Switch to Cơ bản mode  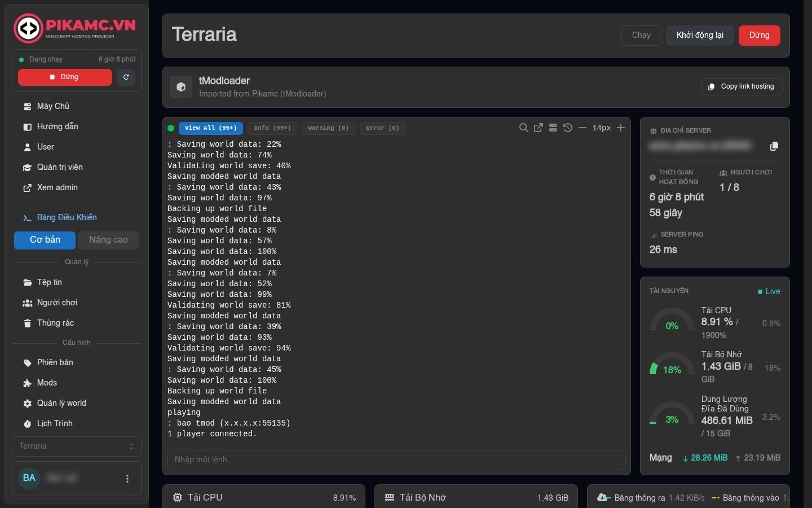tap(45, 240)
